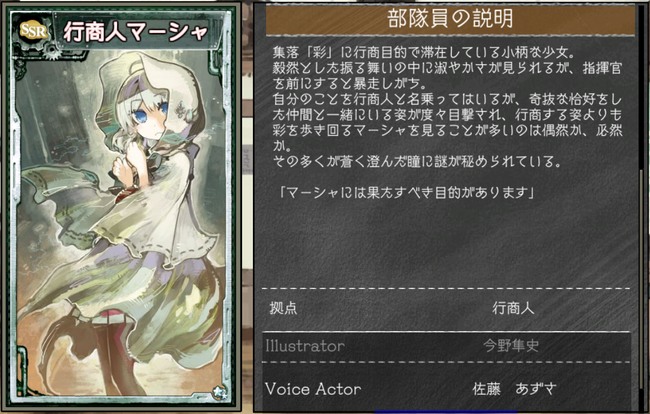
Task: Click the blue bar at panel bottom
Action: pyautogui.click(x=446, y=412)
